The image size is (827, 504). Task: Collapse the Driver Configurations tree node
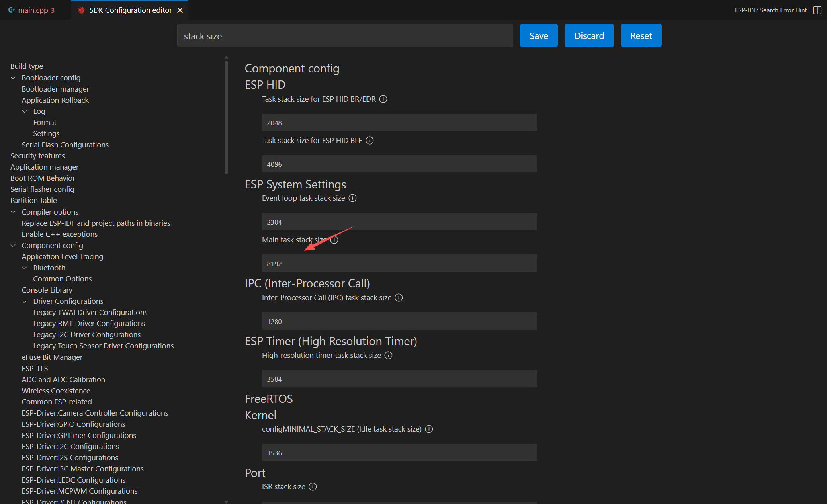pyautogui.click(x=25, y=301)
